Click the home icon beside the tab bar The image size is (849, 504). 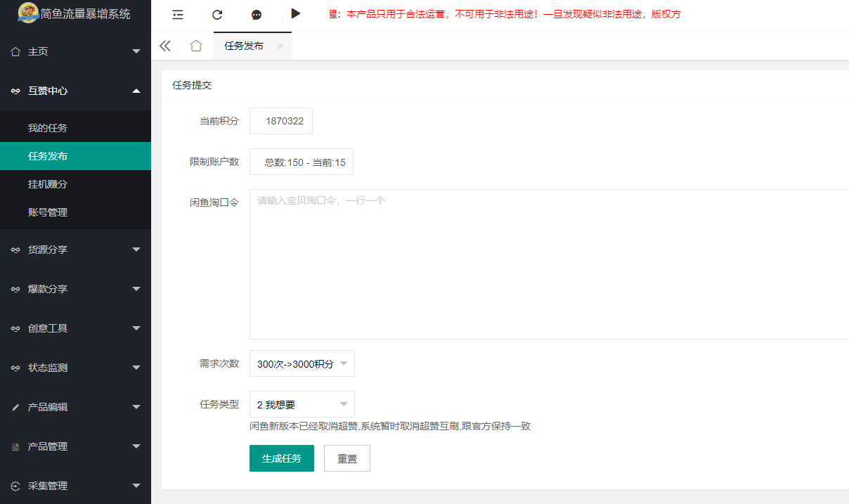tap(196, 45)
